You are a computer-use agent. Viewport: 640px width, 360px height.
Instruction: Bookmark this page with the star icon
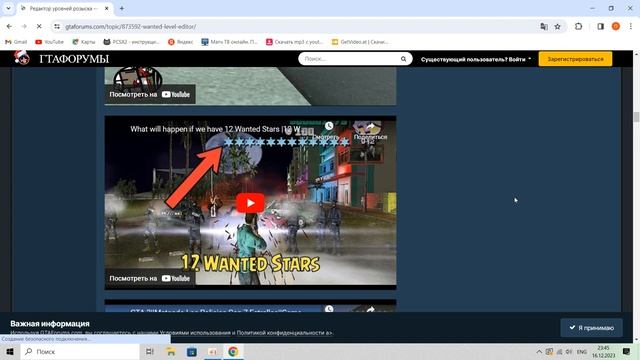click(x=558, y=27)
